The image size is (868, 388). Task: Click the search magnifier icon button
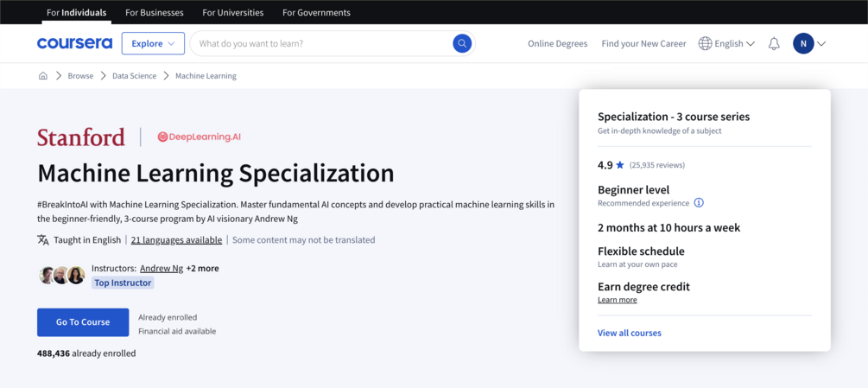coord(462,43)
